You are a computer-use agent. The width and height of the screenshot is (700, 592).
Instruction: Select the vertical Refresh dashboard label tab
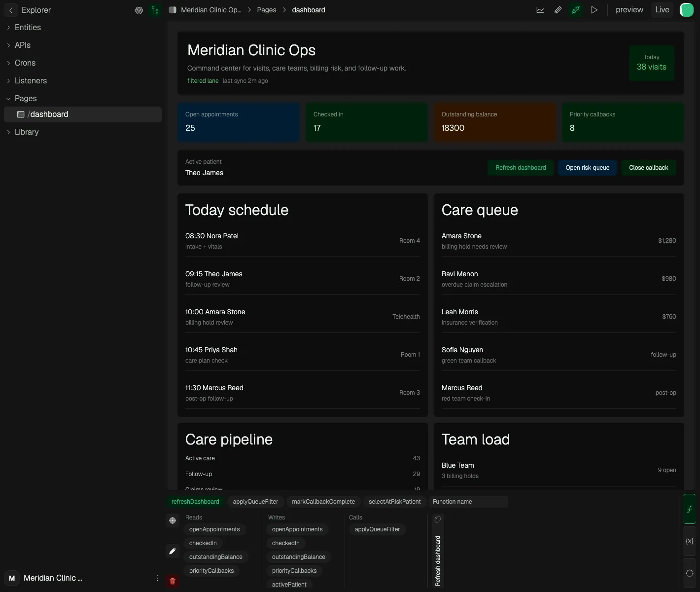(x=438, y=561)
